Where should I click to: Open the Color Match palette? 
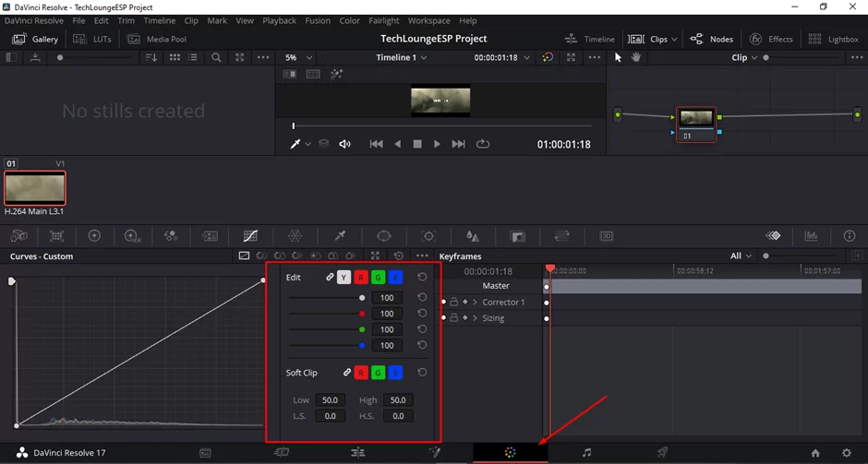pos(56,236)
